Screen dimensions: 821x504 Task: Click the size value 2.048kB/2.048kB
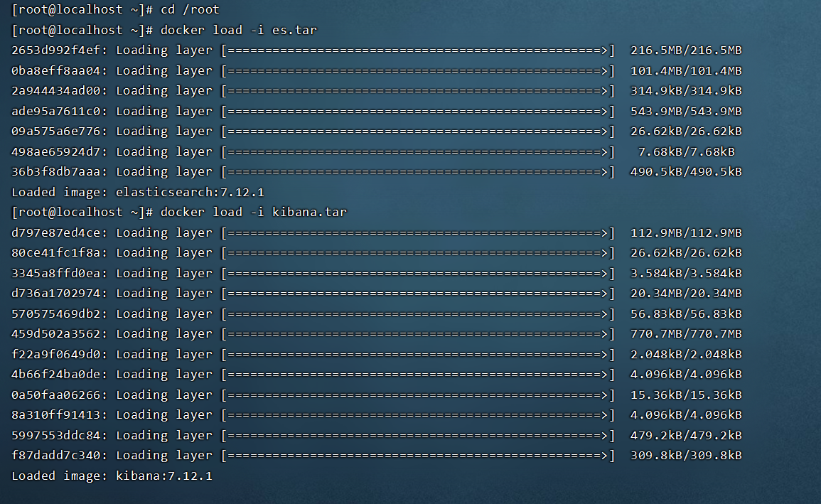(686, 354)
